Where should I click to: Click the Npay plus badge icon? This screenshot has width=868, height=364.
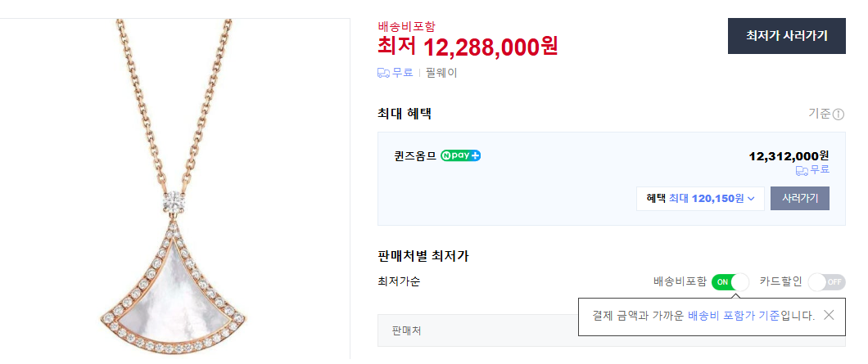(460, 155)
